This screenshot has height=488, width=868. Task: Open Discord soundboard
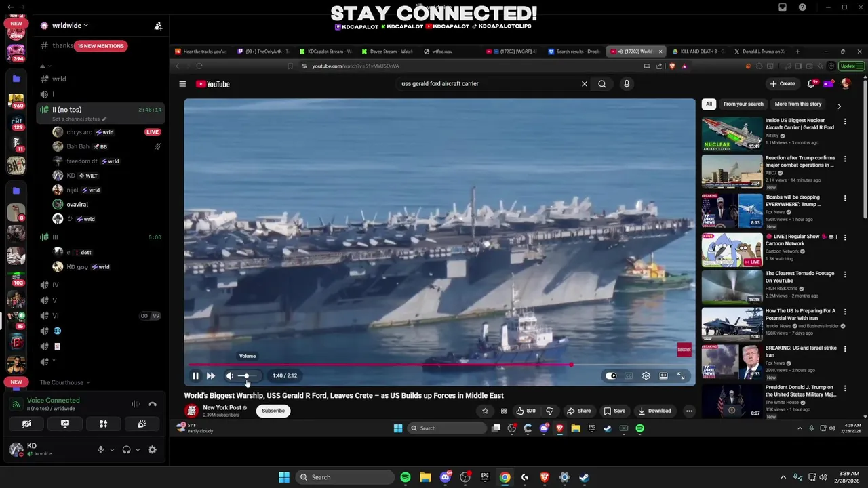pos(142,424)
